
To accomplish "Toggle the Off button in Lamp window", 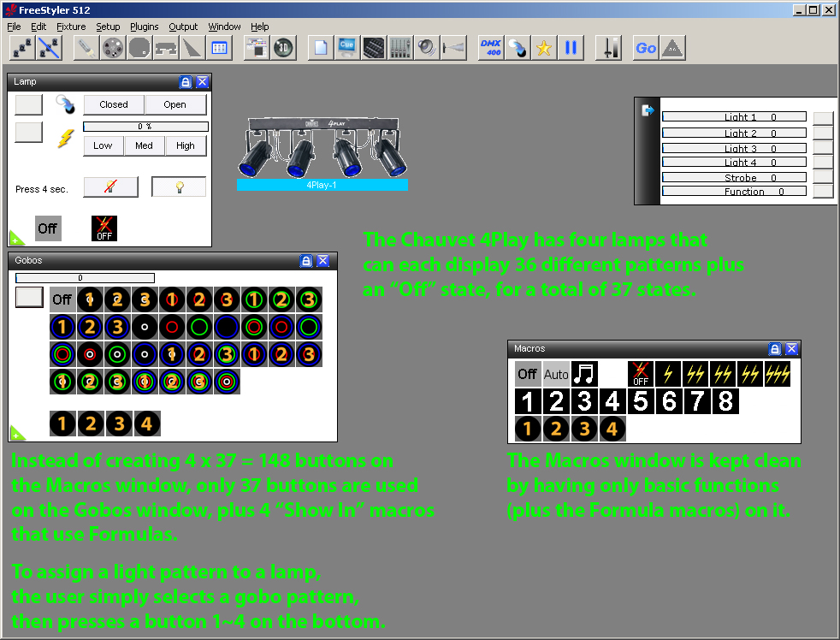I will [x=48, y=228].
